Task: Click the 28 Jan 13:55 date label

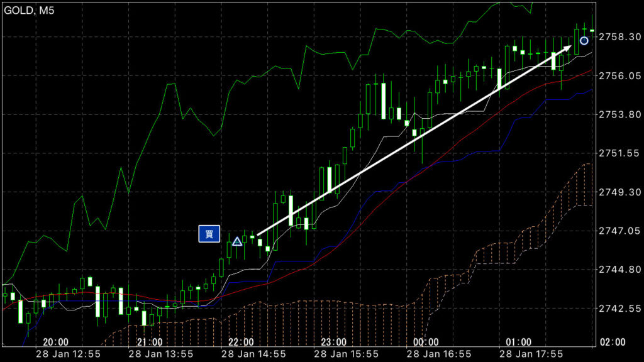Action: 161,354
